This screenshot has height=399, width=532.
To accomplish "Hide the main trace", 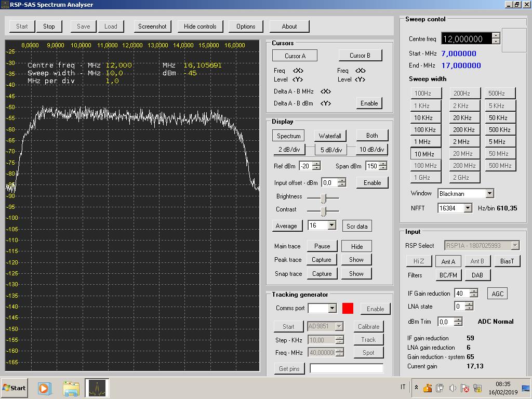I will (x=356, y=246).
